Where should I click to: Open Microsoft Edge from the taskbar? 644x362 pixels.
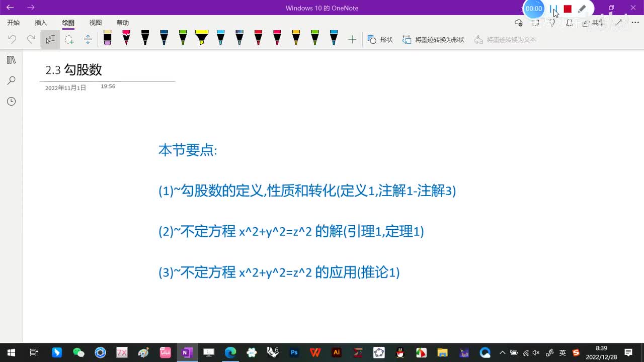[x=230, y=352]
